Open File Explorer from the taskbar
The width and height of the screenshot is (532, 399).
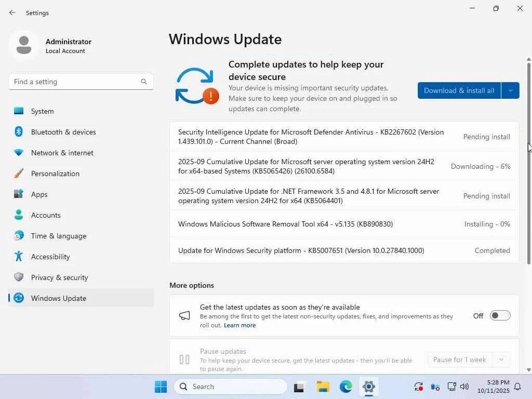[323, 387]
